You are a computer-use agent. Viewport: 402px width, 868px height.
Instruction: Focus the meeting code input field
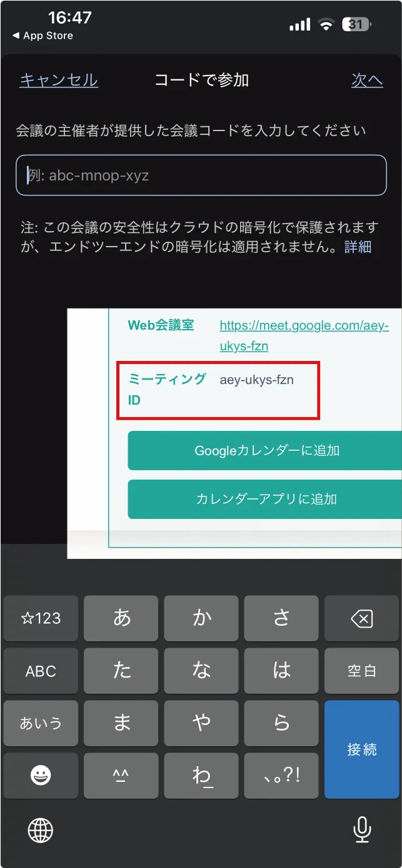coord(201,175)
